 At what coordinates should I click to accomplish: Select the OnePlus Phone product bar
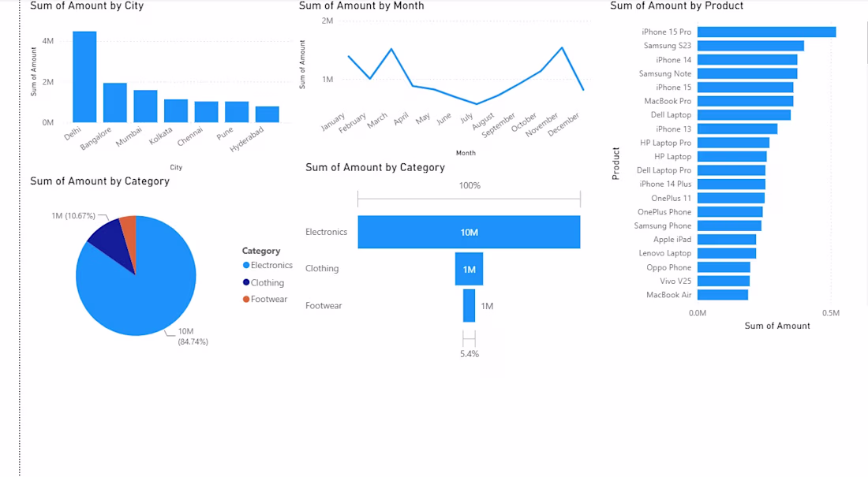(730, 212)
